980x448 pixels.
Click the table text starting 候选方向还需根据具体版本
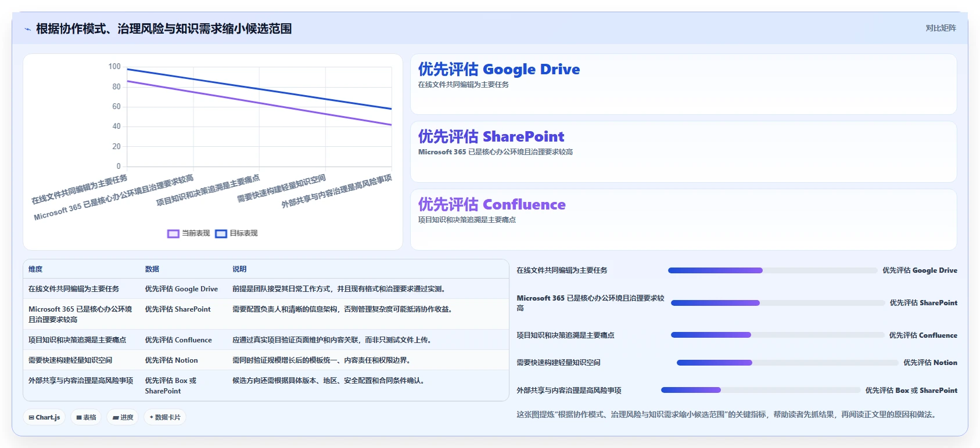[x=328, y=381]
